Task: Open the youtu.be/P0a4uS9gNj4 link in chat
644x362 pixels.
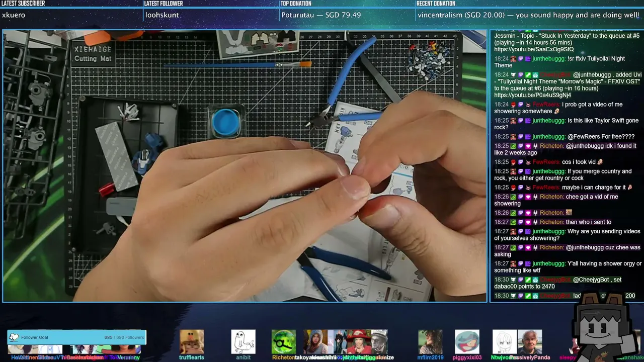Action: pos(532,95)
